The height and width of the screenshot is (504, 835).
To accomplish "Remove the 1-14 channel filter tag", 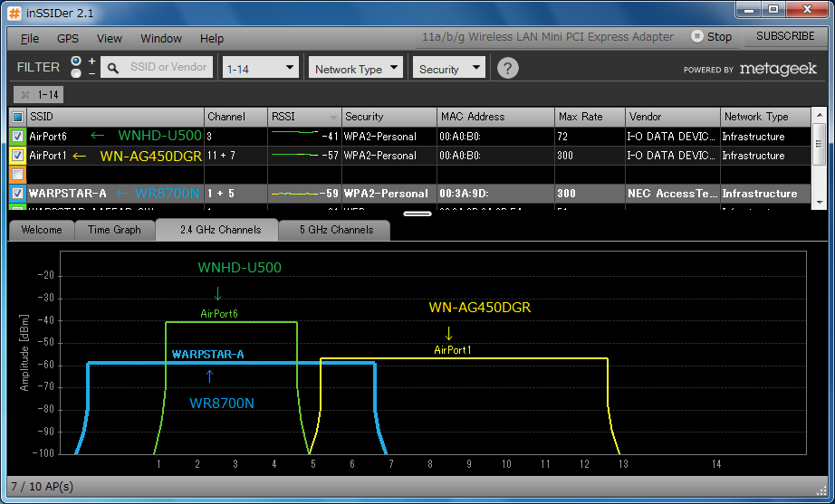I will [25, 95].
